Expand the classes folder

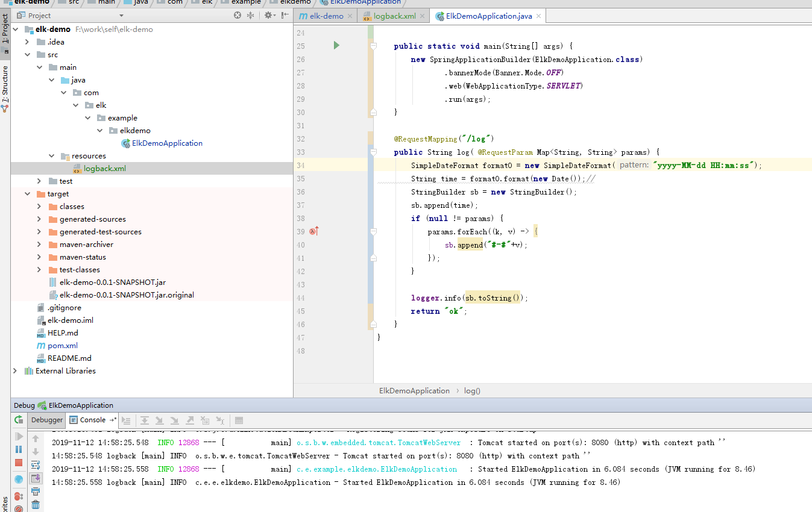click(39, 206)
